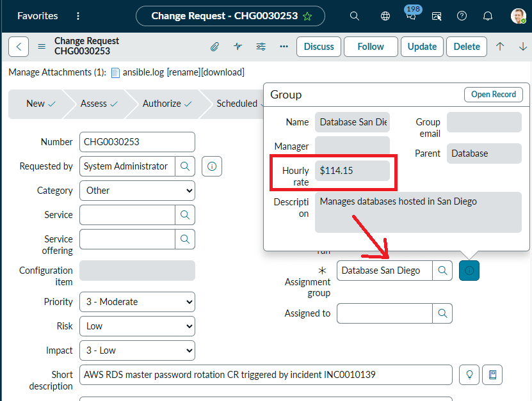This screenshot has width=532, height=401.
Task: Click the help question mark icon
Action: (x=462, y=16)
